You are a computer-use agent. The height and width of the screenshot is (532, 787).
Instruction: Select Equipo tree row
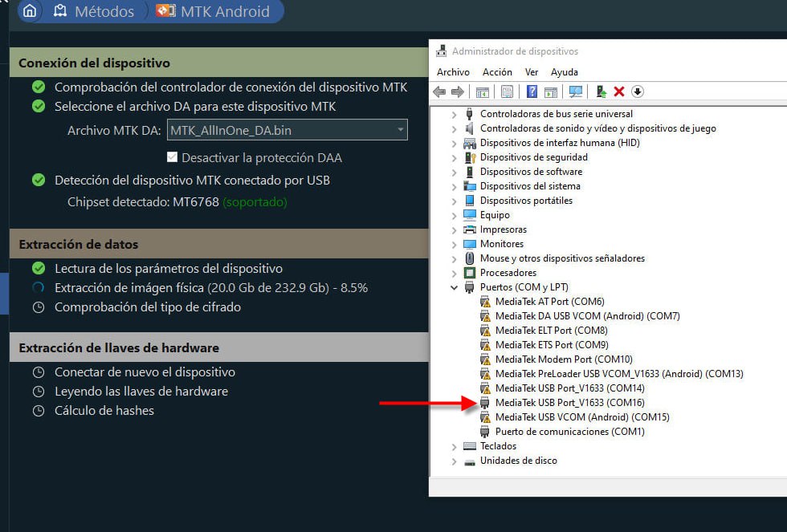pos(495,214)
